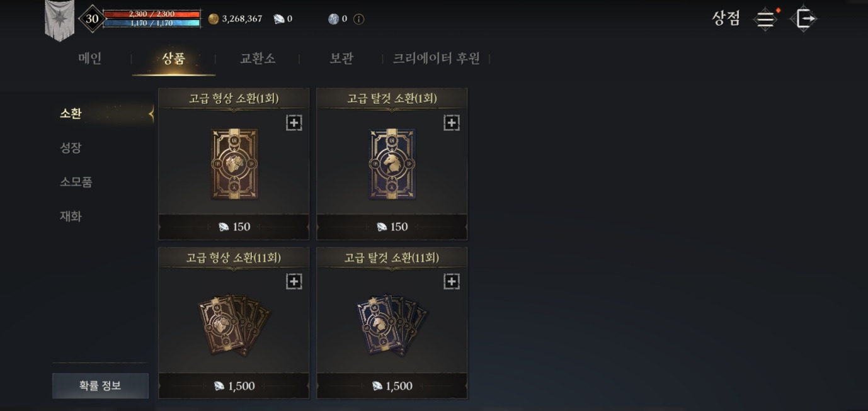
Task: Open the hamburger menu icon
Action: 765,19
